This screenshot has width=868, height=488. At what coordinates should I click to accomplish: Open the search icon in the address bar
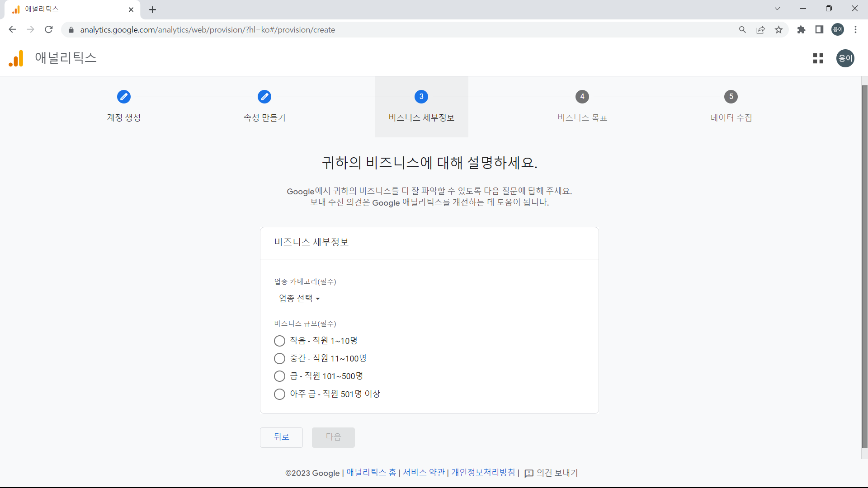743,29
